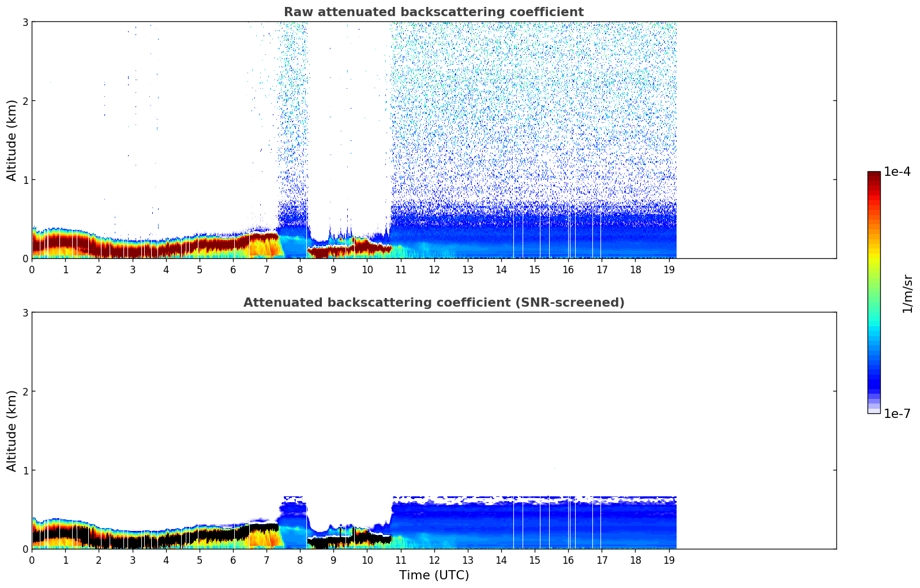This screenshot has width=920, height=588.
Task: Select hour 8 tick on top time axis
Action: pyautogui.click(x=300, y=270)
